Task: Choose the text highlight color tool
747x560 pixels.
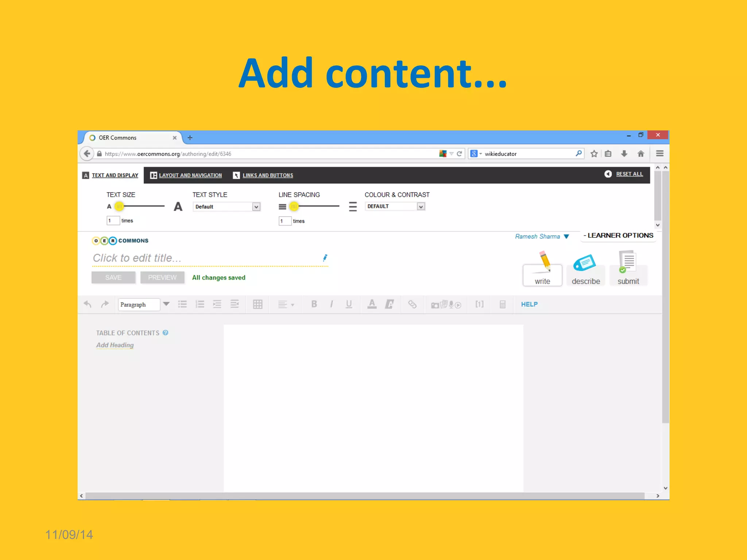Action: click(x=390, y=304)
